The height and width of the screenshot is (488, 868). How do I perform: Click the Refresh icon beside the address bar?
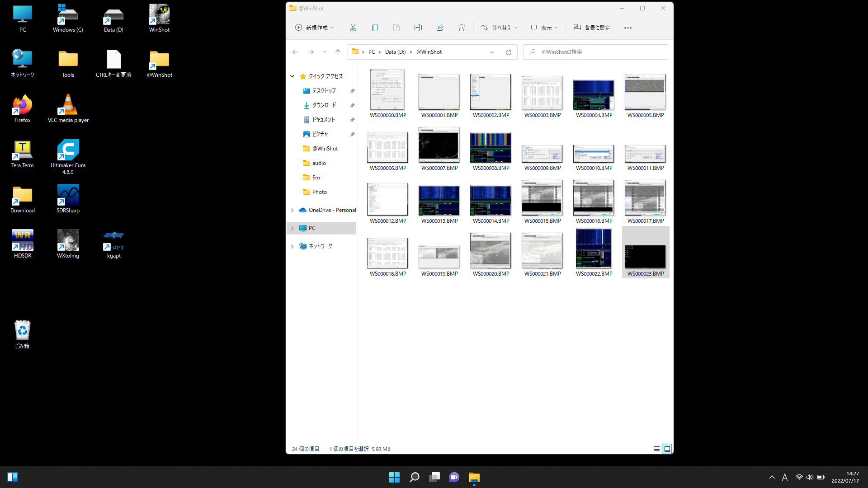pyautogui.click(x=509, y=52)
